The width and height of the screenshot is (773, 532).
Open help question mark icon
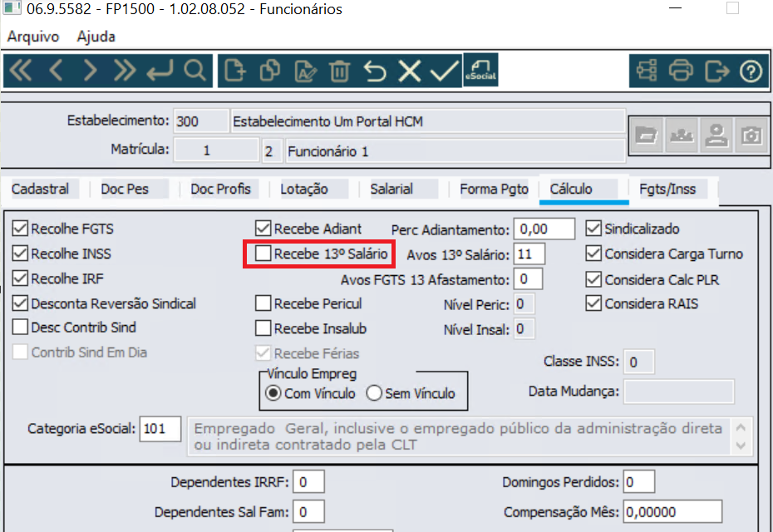click(751, 71)
